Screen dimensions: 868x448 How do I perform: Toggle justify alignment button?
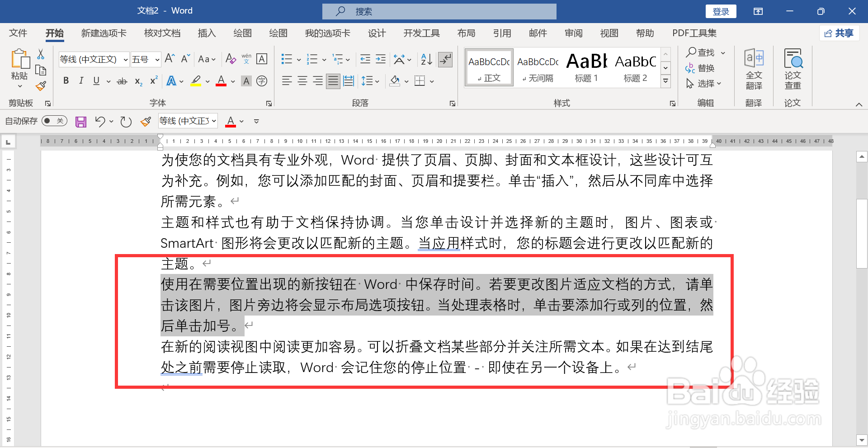click(x=333, y=81)
